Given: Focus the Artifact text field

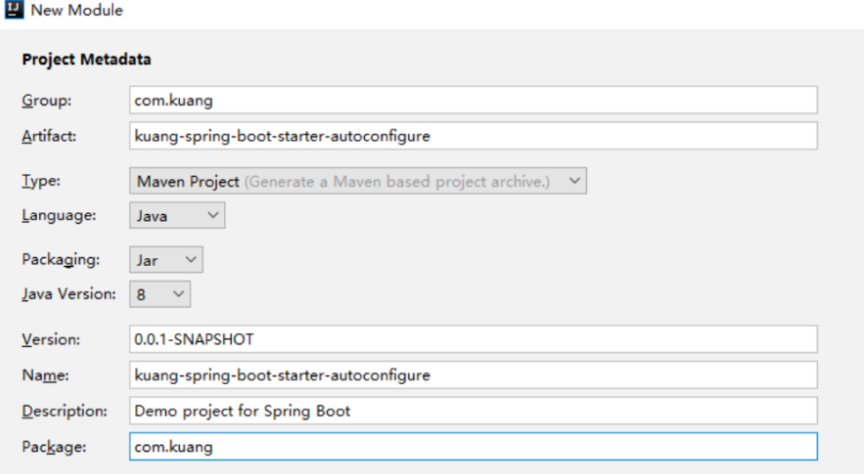Looking at the screenshot, I should 473,136.
